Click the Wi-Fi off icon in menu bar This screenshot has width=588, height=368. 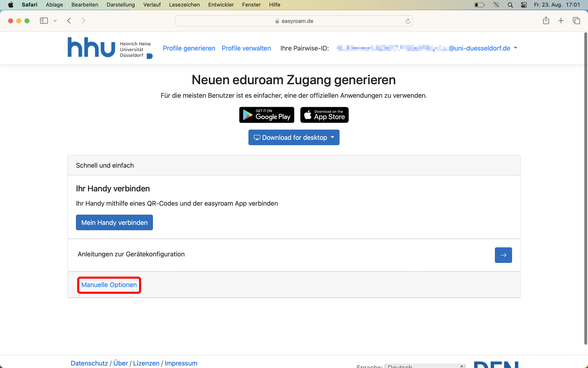(x=496, y=5)
